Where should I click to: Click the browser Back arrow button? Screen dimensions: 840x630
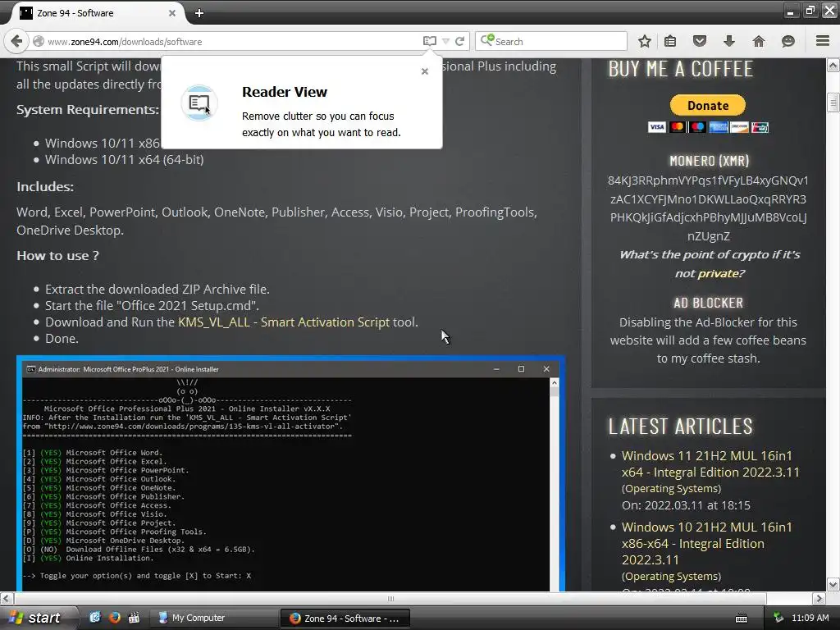click(16, 41)
